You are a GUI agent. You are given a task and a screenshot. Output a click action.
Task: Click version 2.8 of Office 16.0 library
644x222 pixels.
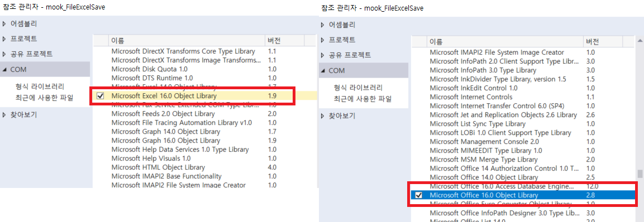[x=590, y=195]
